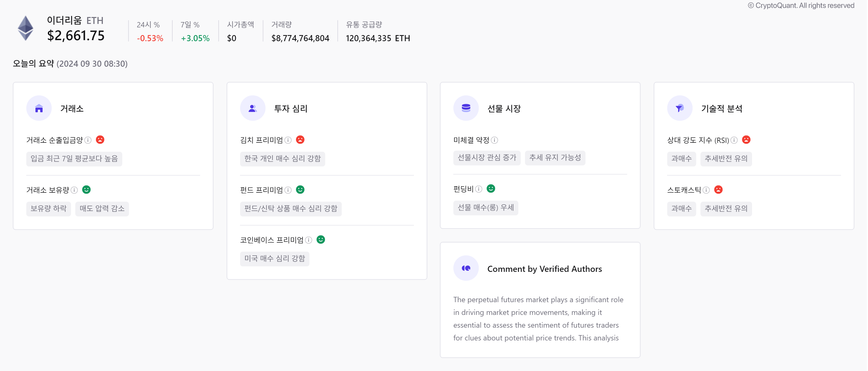
Task: Open info icon next to 상대 강도 지수 (RSI)
Action: 734,140
